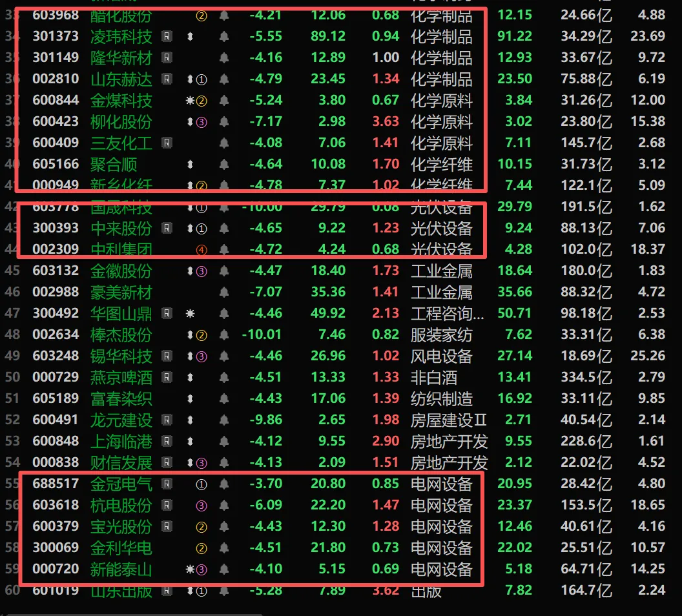Click the R badge next to 三友化工

pos(167,143)
